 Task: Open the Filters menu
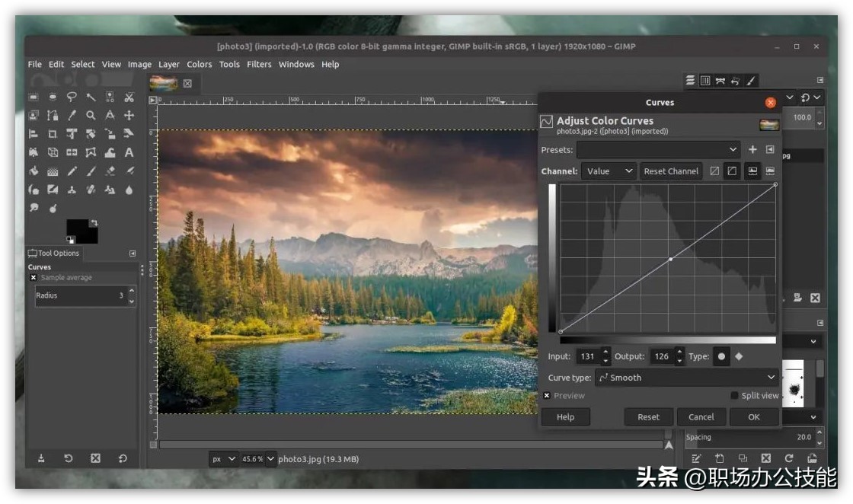(x=259, y=65)
